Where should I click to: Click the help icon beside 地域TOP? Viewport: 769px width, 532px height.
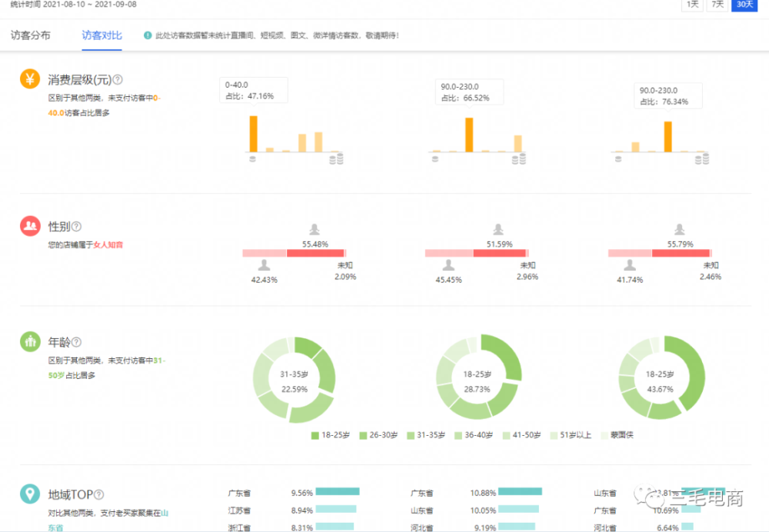98,494
